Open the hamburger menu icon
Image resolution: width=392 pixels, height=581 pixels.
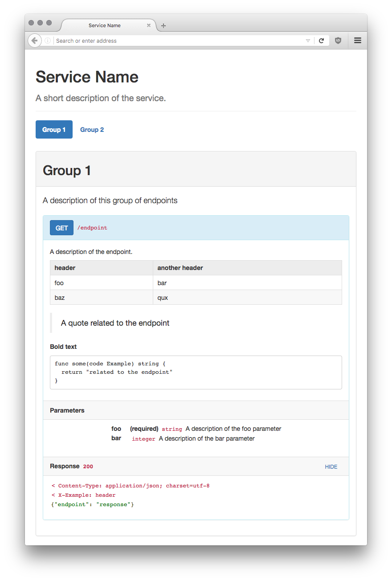pyautogui.click(x=357, y=41)
